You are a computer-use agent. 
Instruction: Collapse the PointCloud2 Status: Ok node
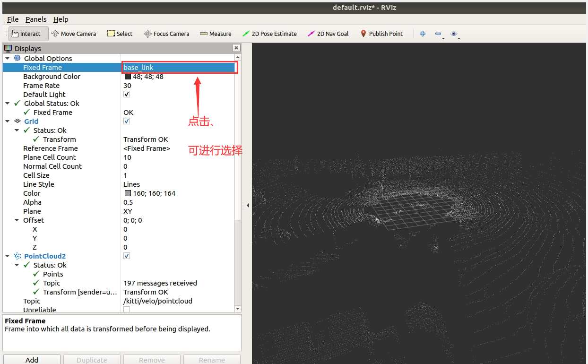tap(17, 265)
